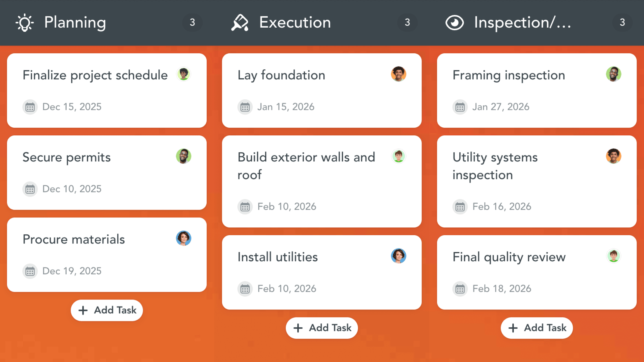Add Task in Planning column
The height and width of the screenshot is (362, 644).
107,310
